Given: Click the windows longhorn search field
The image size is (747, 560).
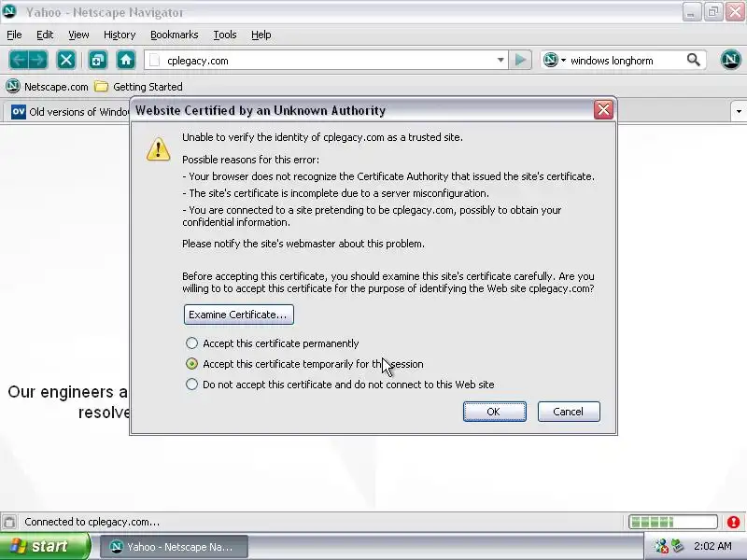Looking at the screenshot, I should click(625, 61).
